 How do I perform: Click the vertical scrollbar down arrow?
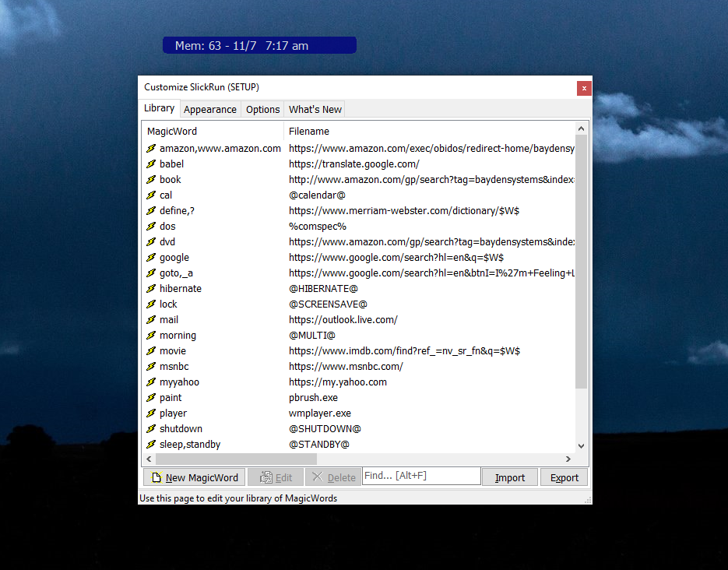click(x=581, y=445)
